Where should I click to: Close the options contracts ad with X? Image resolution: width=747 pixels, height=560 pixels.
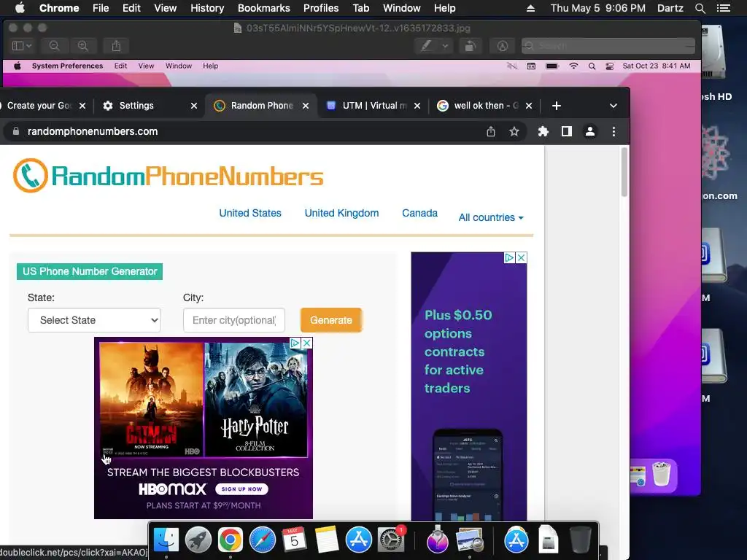click(x=522, y=257)
